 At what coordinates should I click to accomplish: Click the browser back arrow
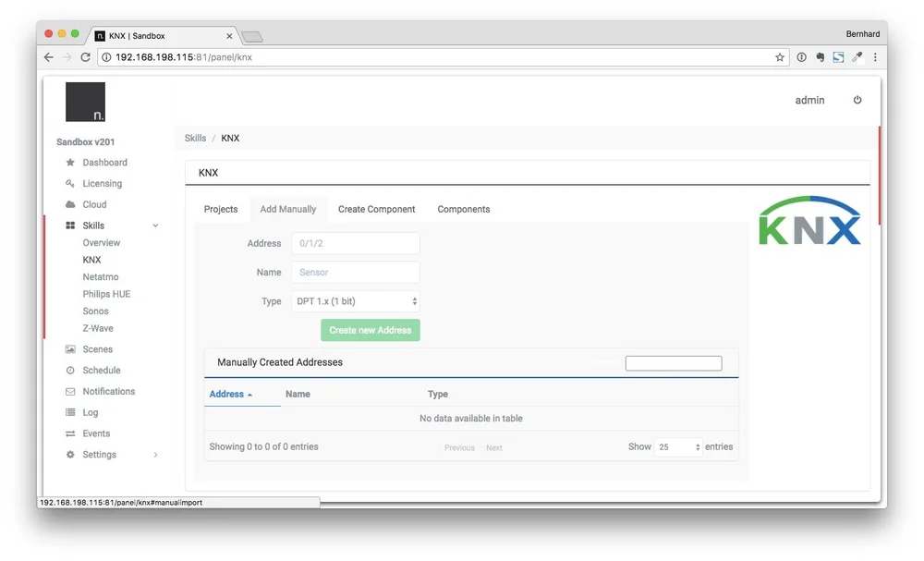click(x=49, y=57)
